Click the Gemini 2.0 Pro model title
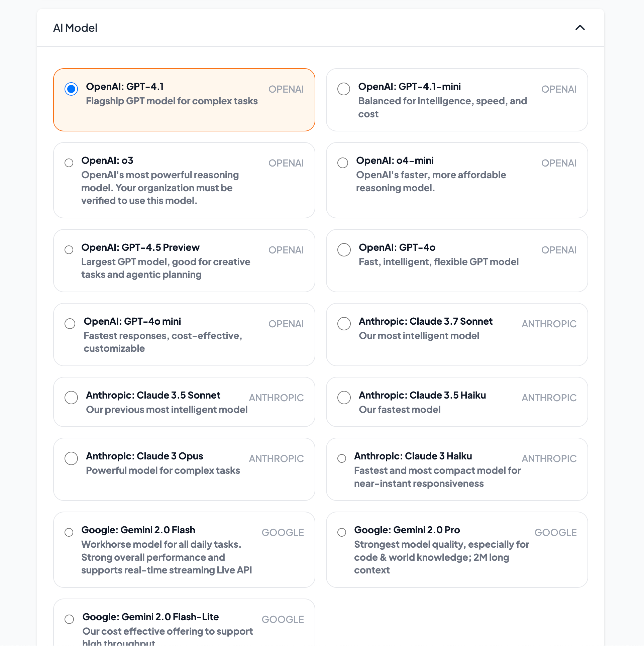Screen dimensions: 644x646 coord(407,530)
